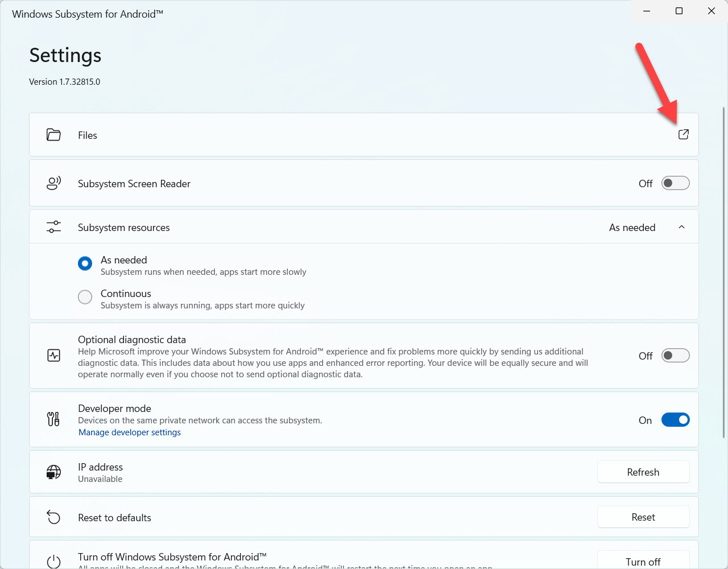728x569 pixels.
Task: Click the IP address globe icon
Action: click(53, 472)
